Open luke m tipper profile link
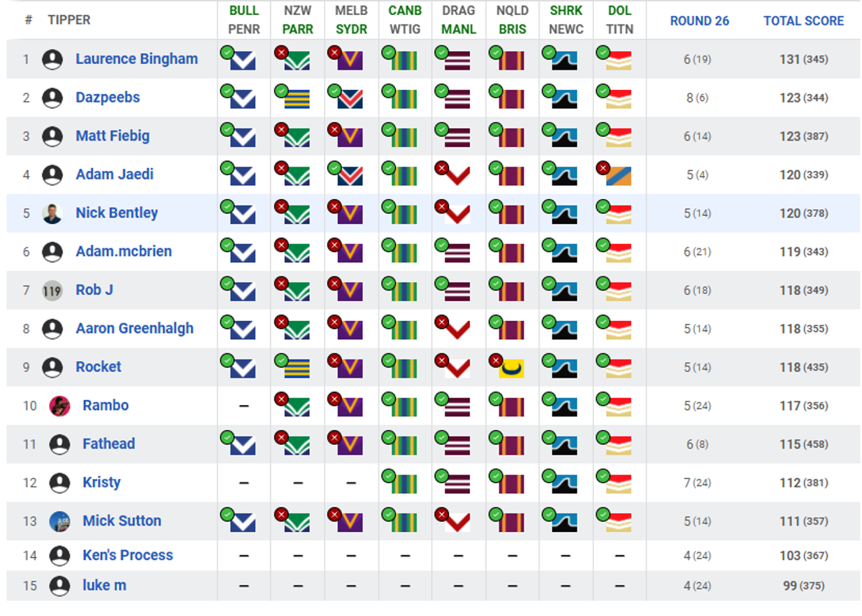Screen dimensions: 862x616 (104, 585)
